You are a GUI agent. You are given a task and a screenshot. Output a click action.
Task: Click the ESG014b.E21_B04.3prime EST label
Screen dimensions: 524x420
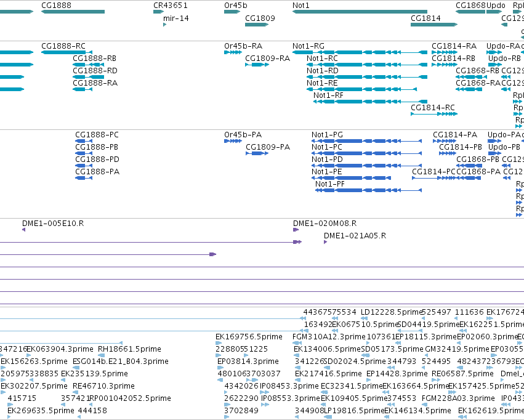tap(120, 361)
